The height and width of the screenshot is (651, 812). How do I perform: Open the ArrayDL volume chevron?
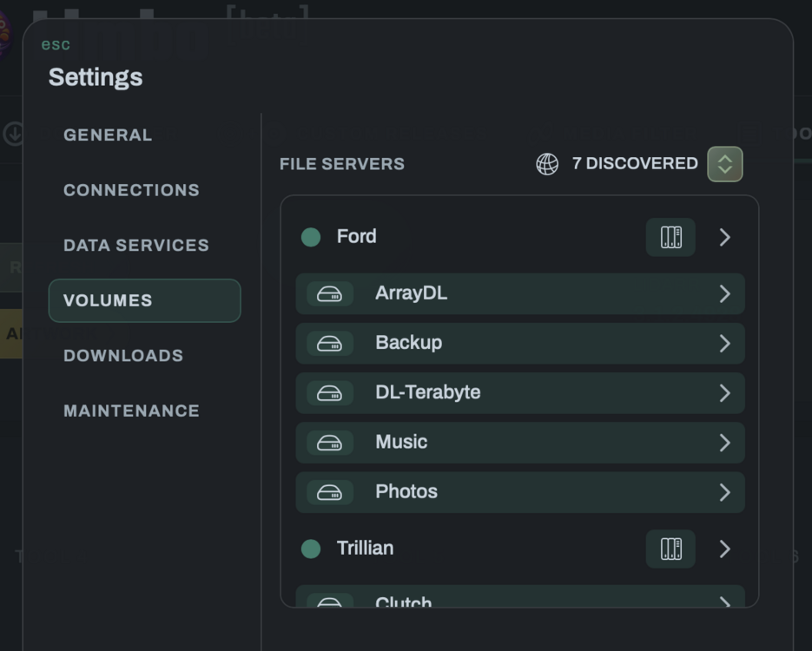tap(724, 294)
